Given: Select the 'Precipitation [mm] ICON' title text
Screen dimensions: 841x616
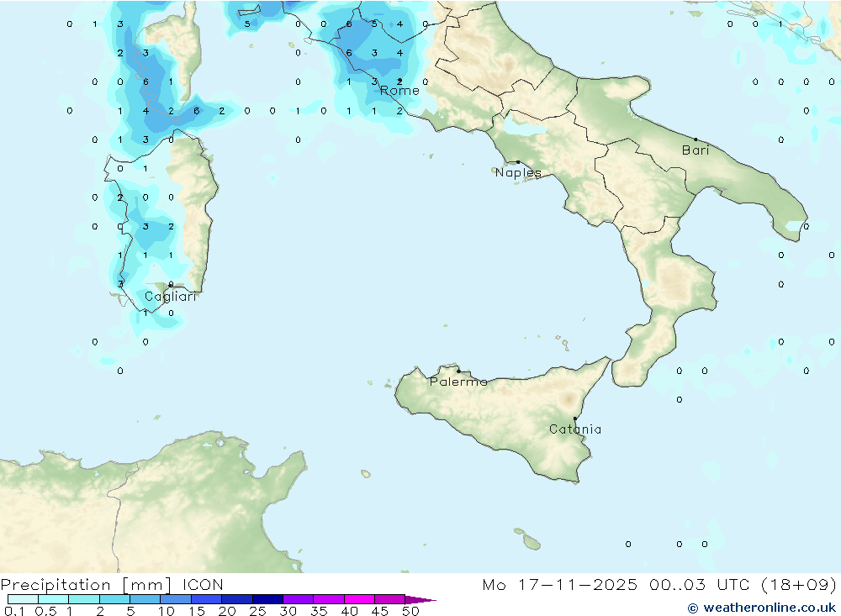Looking at the screenshot, I should [x=112, y=584].
